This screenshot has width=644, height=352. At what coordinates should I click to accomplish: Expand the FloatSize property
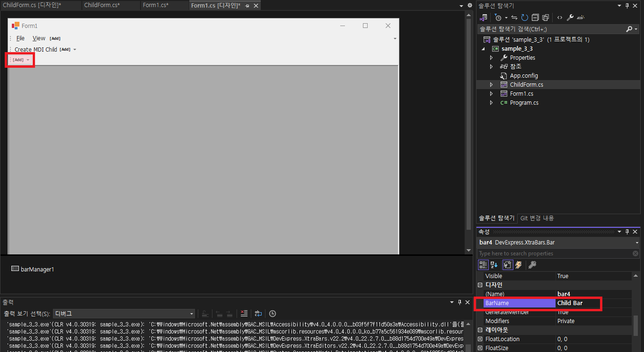(x=480, y=348)
